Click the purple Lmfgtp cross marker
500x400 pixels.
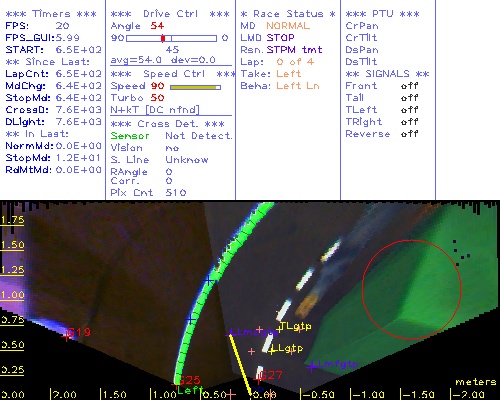(312, 367)
